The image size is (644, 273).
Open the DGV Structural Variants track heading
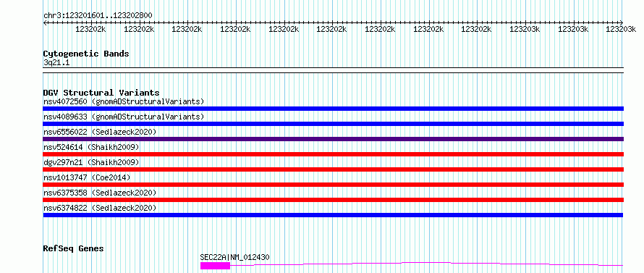[101, 93]
